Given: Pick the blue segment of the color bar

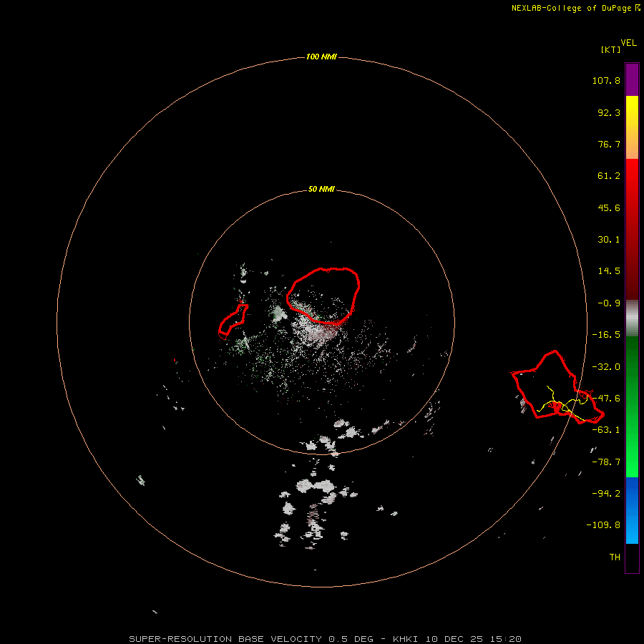Looking at the screenshot, I should (x=632, y=510).
